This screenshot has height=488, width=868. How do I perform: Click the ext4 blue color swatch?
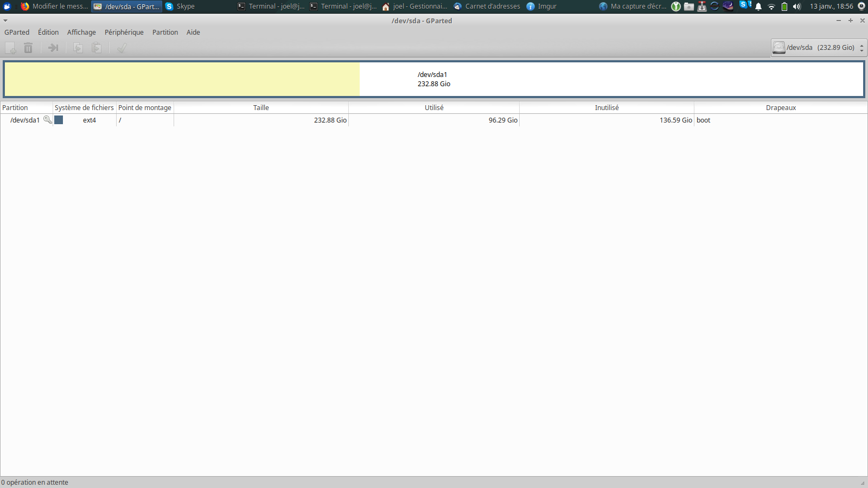(59, 120)
